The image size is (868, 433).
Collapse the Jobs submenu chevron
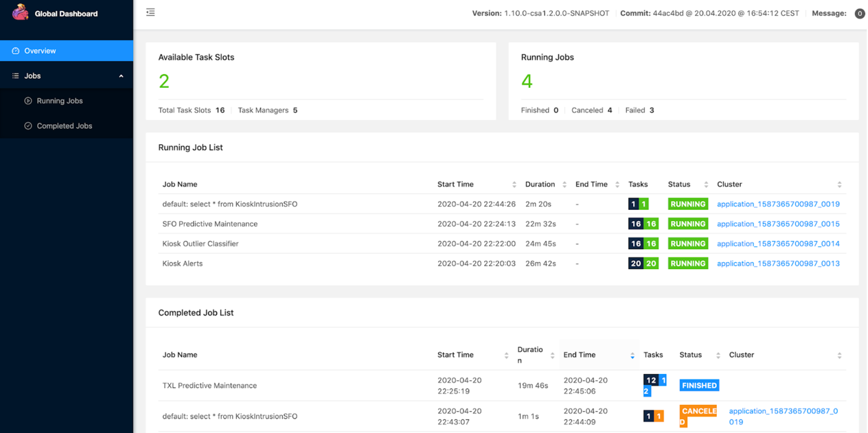pyautogui.click(x=121, y=75)
